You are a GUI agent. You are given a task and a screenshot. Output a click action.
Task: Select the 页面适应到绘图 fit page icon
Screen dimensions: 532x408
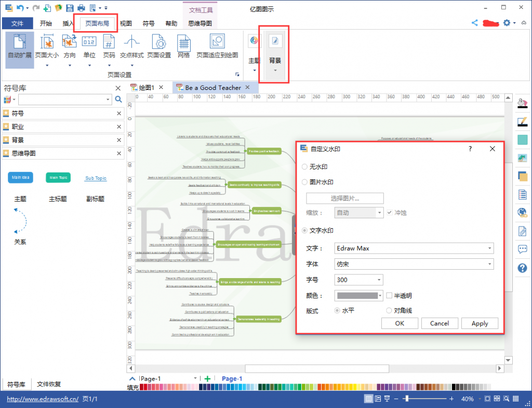[217, 42]
